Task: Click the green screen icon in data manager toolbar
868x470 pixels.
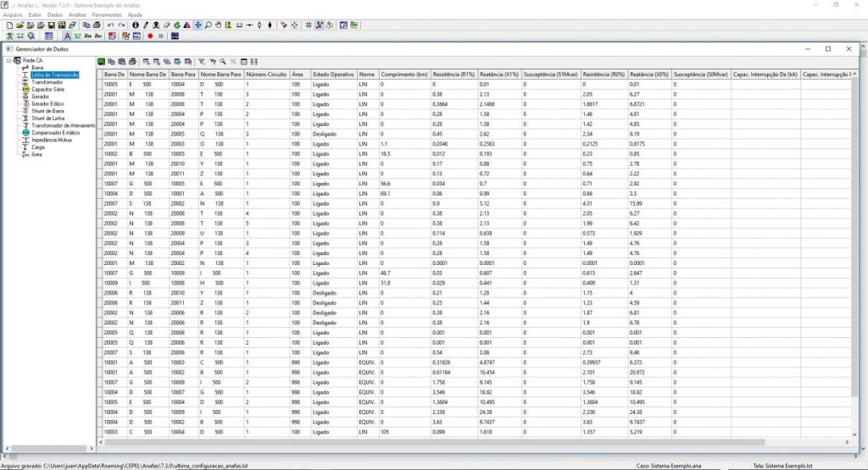Action: (x=102, y=62)
